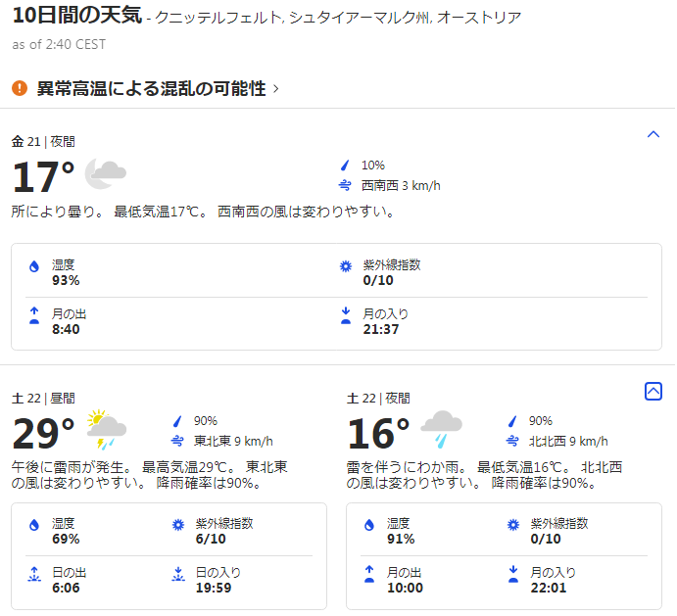The height and width of the screenshot is (616, 677).
Task: Click the moonrise icon beside 8:40
Action: [34, 315]
